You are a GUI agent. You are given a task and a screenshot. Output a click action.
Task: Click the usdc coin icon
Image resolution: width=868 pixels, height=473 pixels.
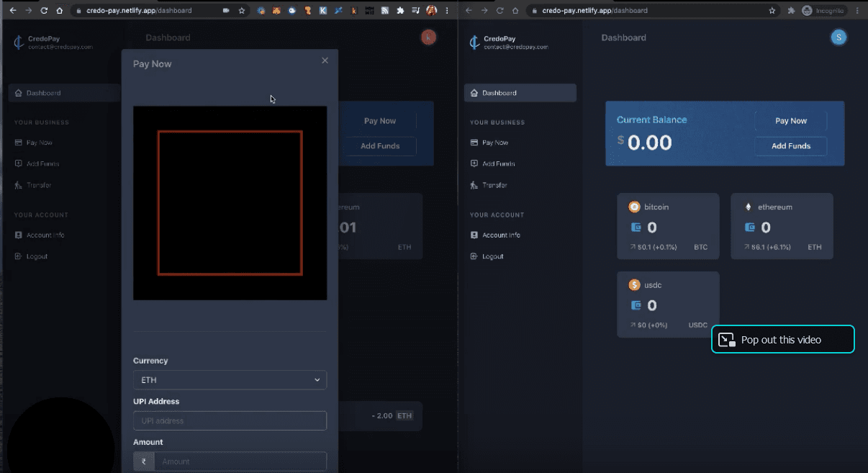click(634, 285)
